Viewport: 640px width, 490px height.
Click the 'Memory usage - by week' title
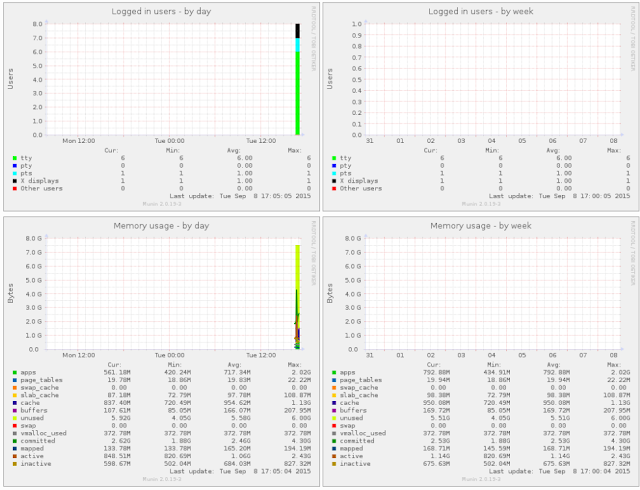[481, 226]
